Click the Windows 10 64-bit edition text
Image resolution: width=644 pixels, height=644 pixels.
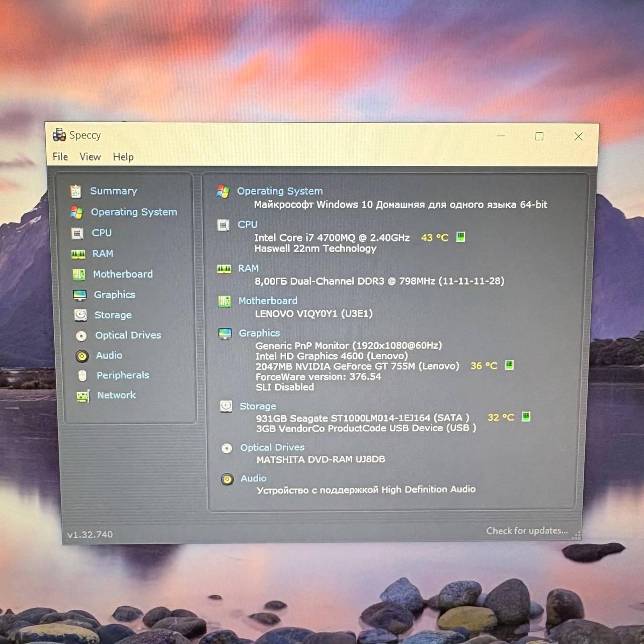point(400,204)
